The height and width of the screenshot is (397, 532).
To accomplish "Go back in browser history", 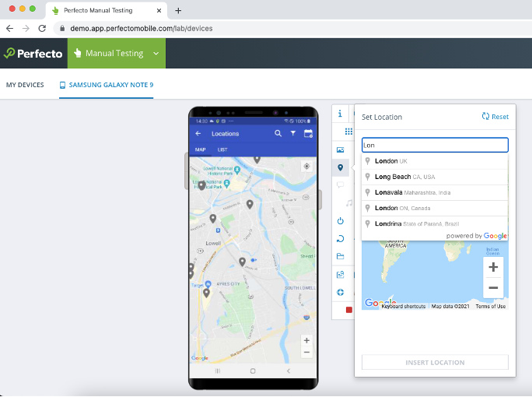I will point(10,29).
